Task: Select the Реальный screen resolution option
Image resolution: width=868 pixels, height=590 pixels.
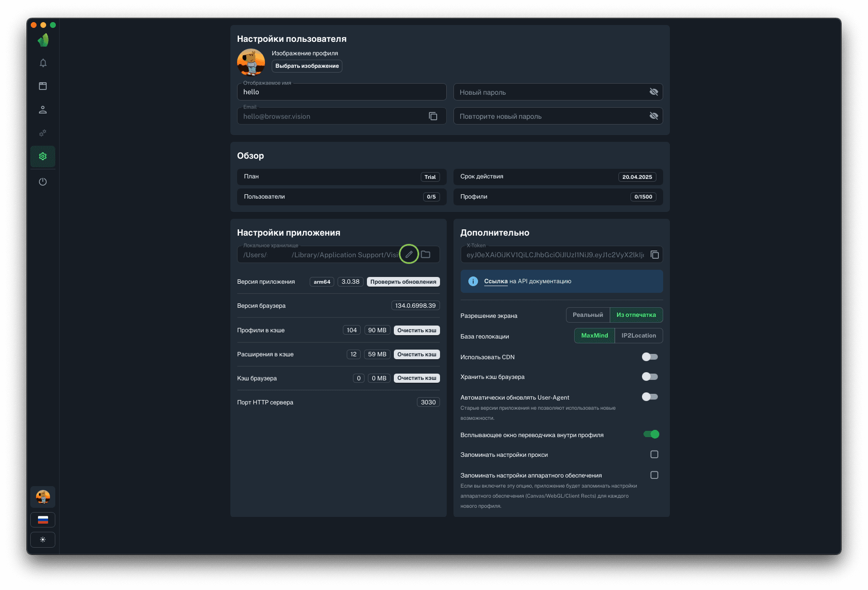Action: coord(588,315)
